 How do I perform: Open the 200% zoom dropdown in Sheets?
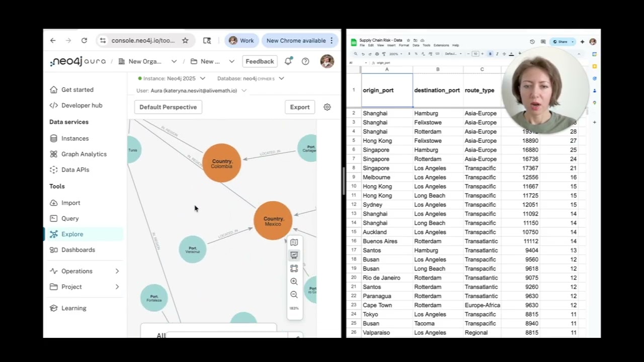coord(395,54)
